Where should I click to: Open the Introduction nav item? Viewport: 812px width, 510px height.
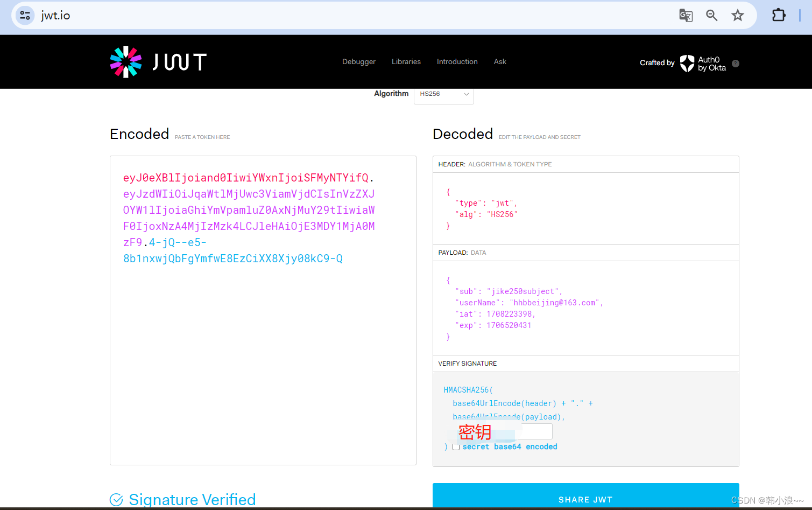[457, 62]
